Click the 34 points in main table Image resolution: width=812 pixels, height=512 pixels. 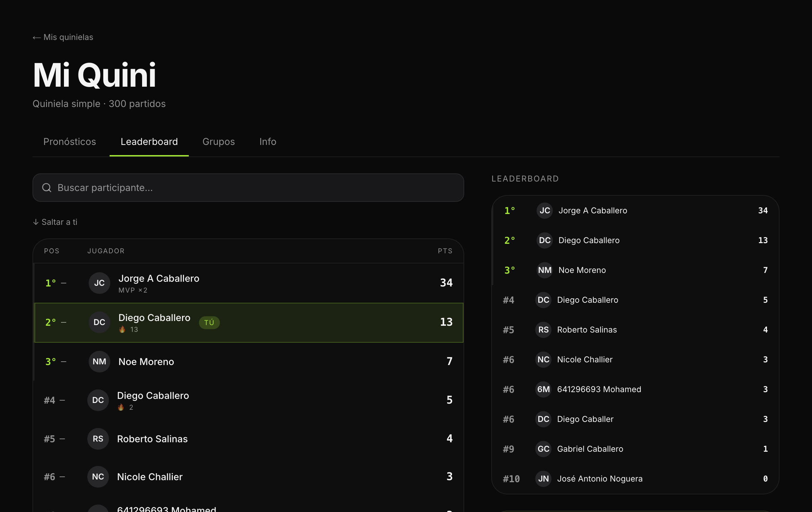(x=446, y=283)
